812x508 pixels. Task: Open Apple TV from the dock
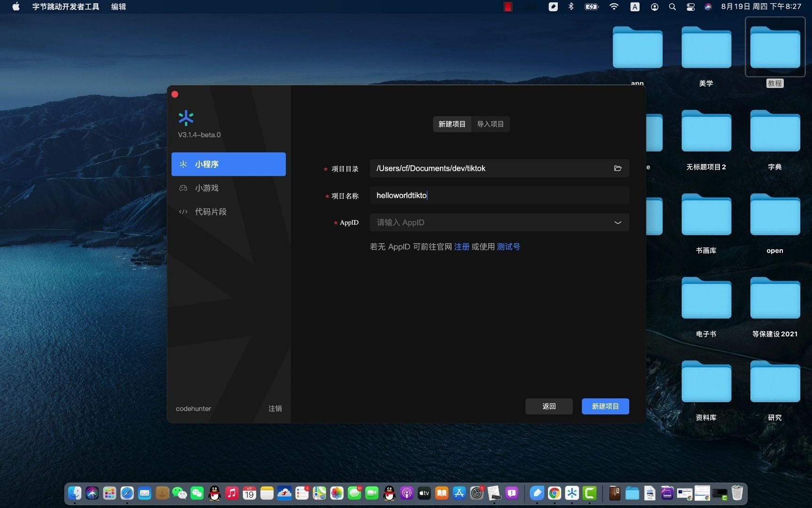424,493
